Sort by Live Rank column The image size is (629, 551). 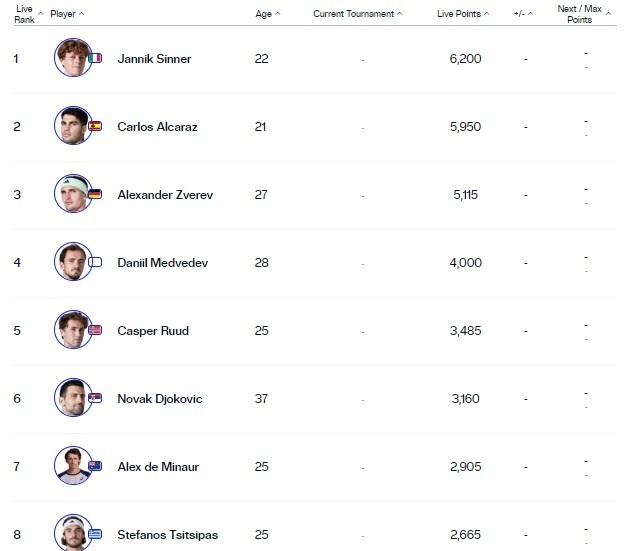[x=25, y=14]
